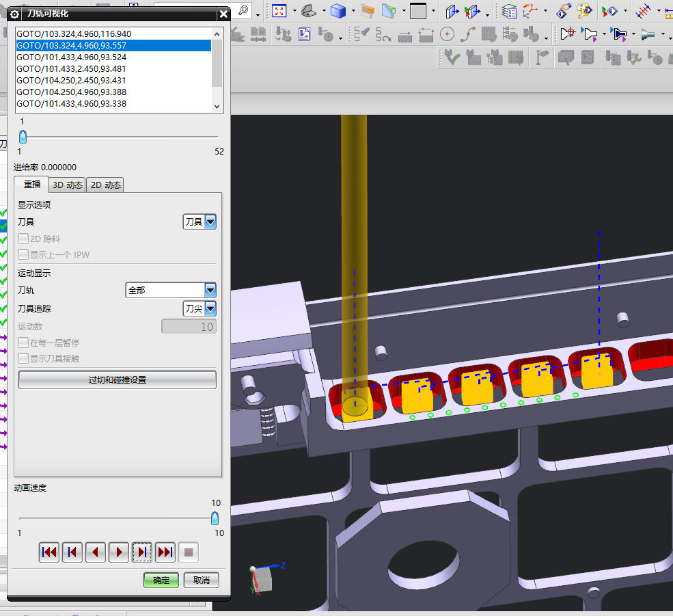This screenshot has height=616, width=673.
Task: Click the fast-forward to end button
Action: coord(165,552)
